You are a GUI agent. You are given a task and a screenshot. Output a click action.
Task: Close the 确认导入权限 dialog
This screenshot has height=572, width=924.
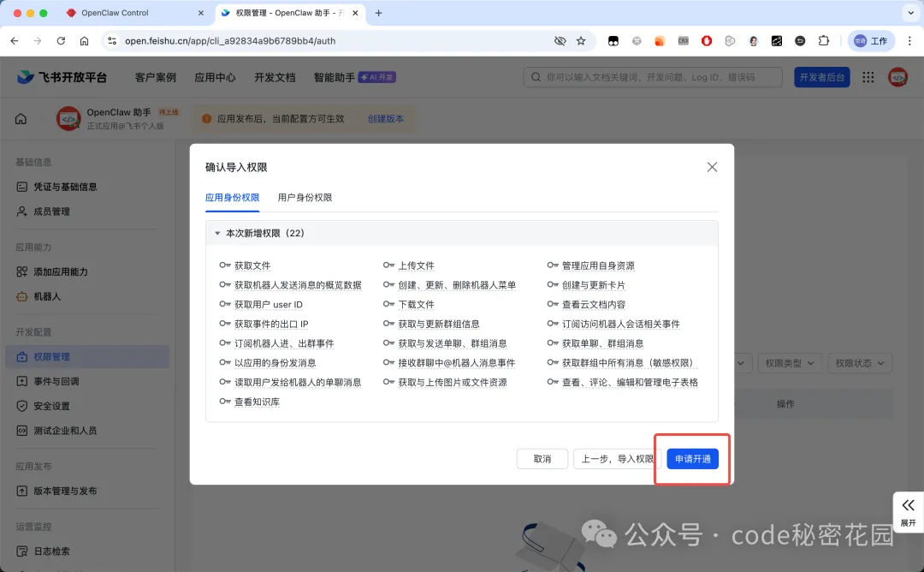pyautogui.click(x=712, y=167)
